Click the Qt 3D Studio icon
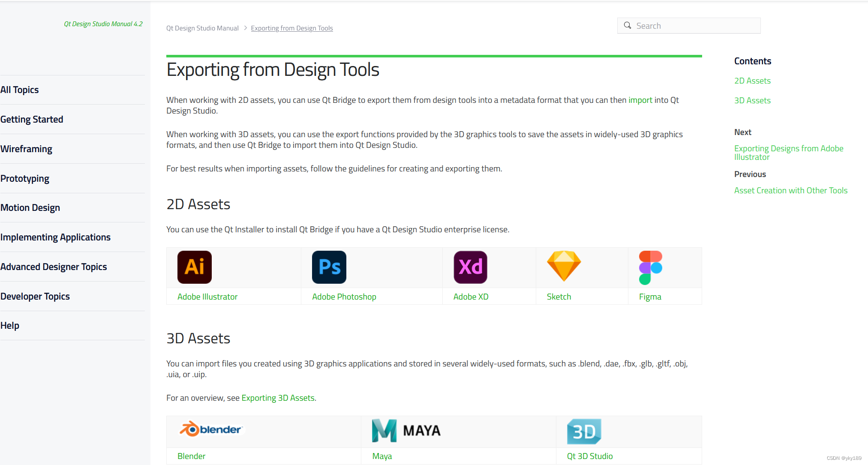 click(x=584, y=431)
